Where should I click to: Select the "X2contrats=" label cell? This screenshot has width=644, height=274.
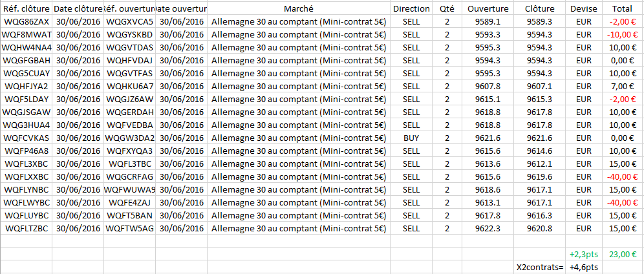tap(541, 267)
